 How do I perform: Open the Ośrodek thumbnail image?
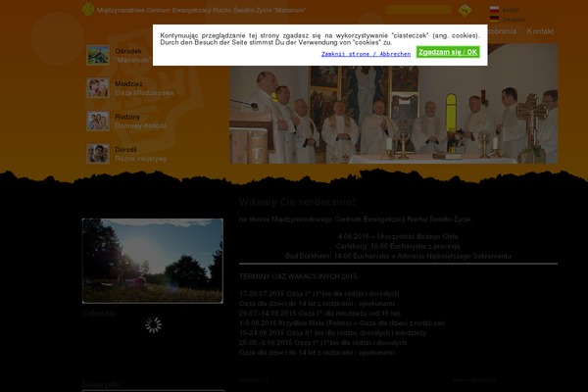pos(98,55)
